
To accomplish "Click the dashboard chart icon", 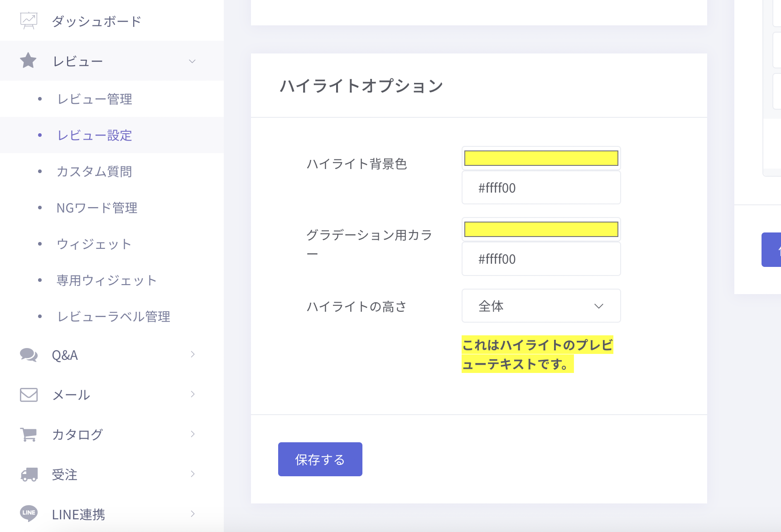I will coord(29,21).
